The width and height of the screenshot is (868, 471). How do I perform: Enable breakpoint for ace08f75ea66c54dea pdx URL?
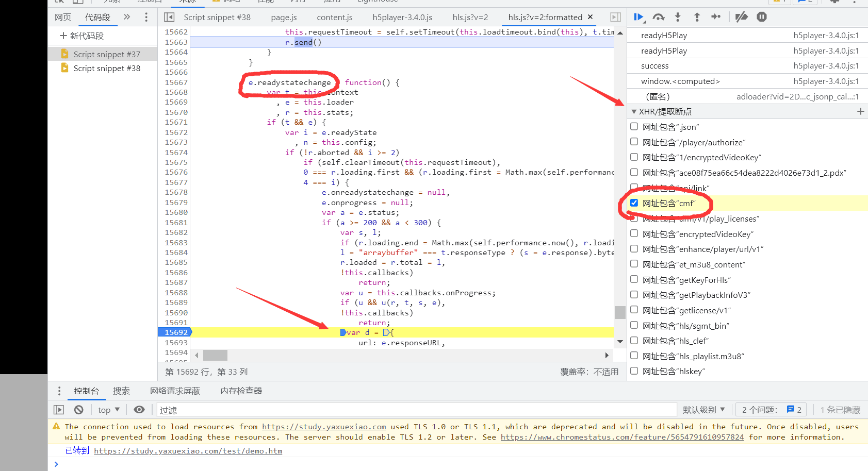point(634,172)
